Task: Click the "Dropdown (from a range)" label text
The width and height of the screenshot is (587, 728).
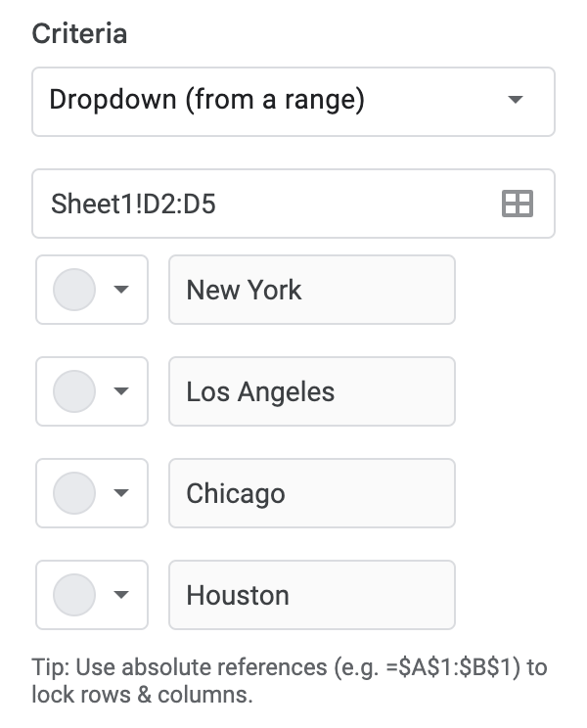Action: point(207,100)
